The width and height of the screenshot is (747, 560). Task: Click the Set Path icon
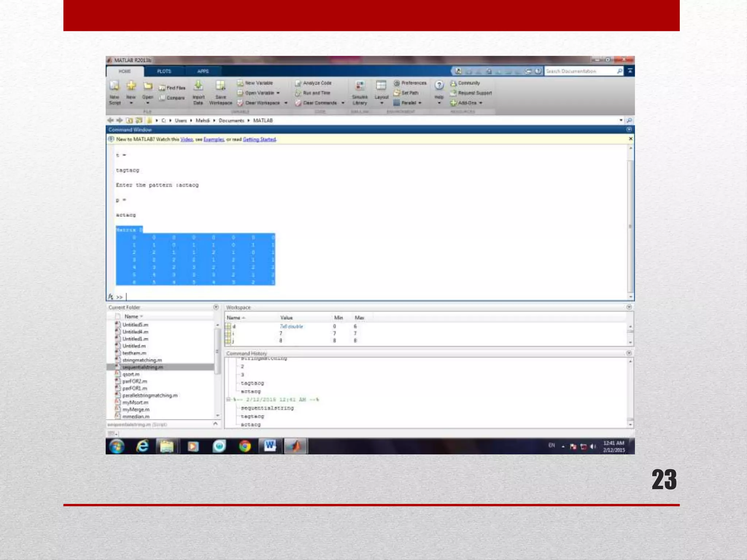397,93
